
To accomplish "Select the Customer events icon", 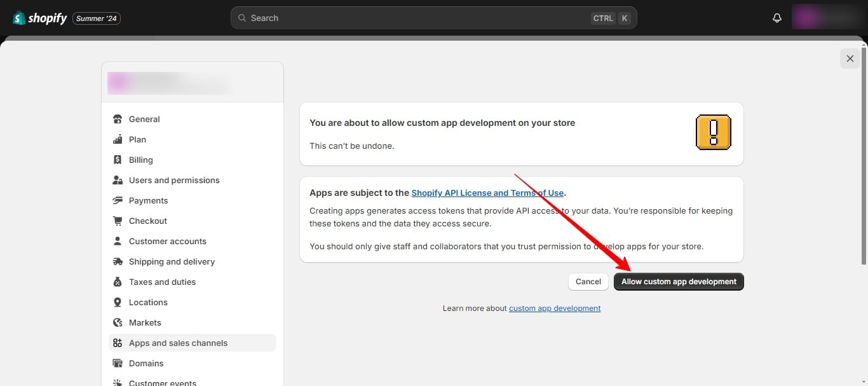I will click(x=118, y=382).
